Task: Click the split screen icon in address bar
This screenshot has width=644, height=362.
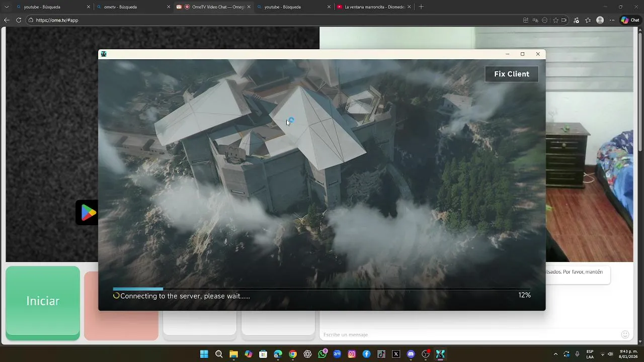Action: click(x=526, y=20)
